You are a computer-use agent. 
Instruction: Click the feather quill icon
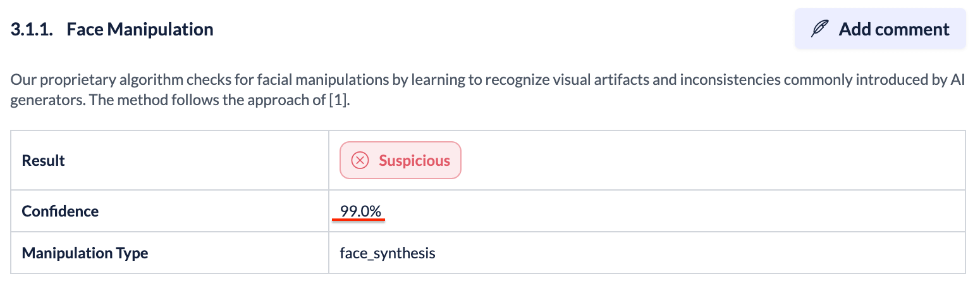[x=820, y=29]
